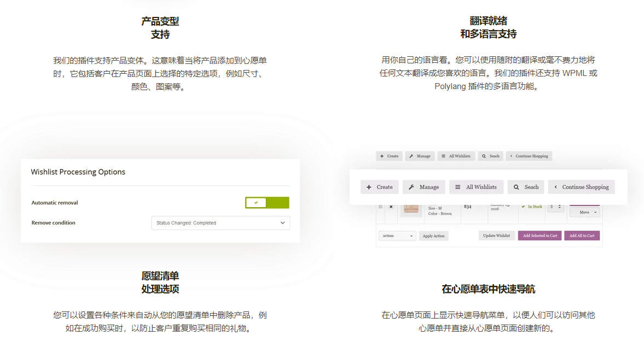
Task: Open the small All Wishlists button in the upper toolbar
Action: point(456,156)
